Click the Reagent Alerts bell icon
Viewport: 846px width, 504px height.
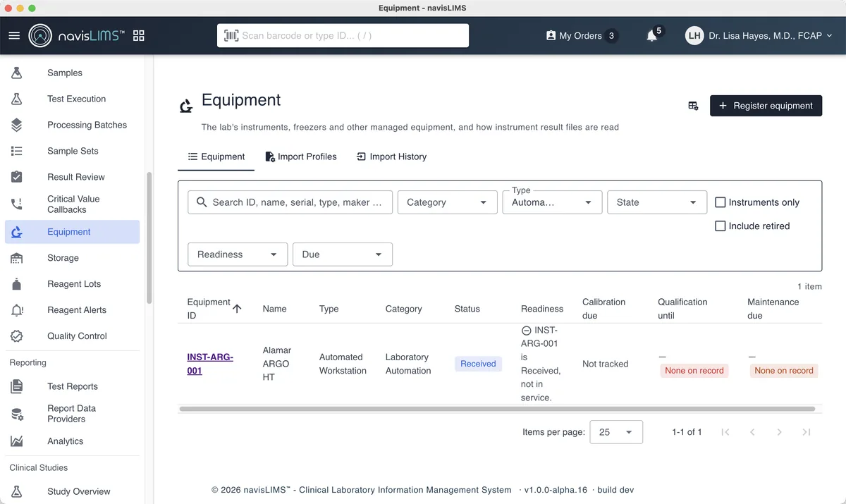17,310
